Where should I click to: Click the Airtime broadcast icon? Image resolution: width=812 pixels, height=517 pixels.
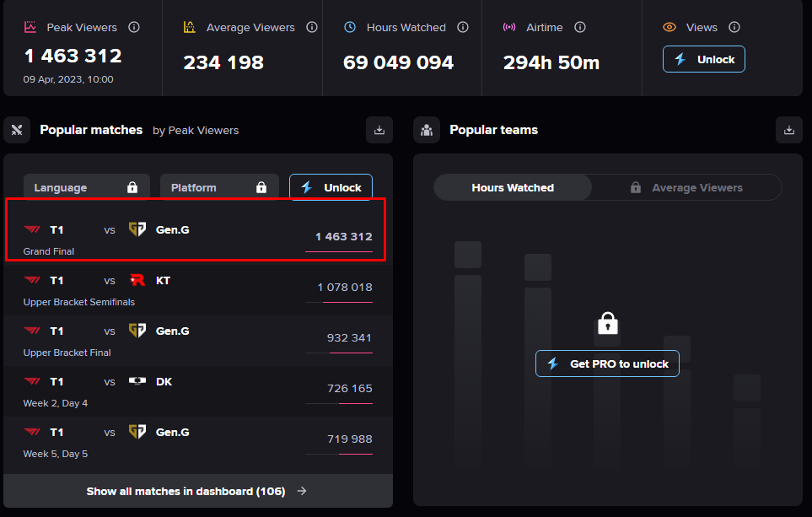[509, 27]
